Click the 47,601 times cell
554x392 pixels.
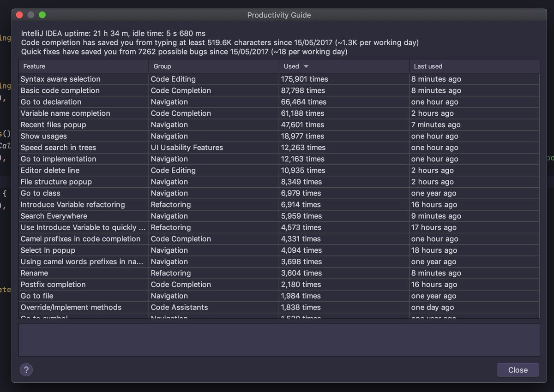click(344, 125)
